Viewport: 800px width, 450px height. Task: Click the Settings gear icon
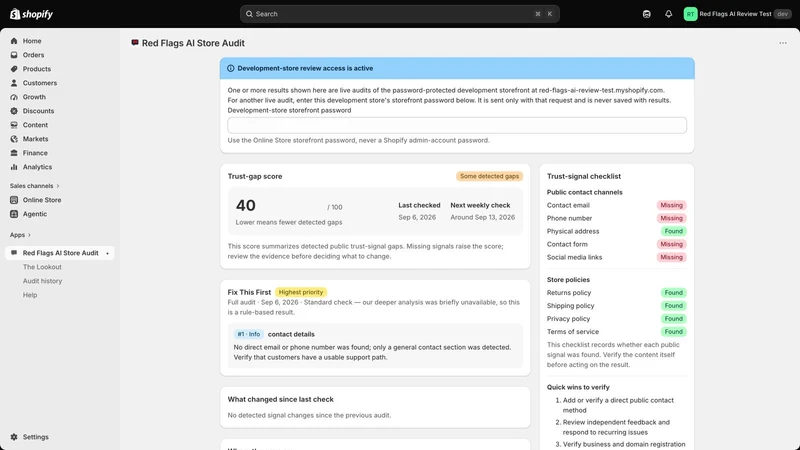point(14,437)
